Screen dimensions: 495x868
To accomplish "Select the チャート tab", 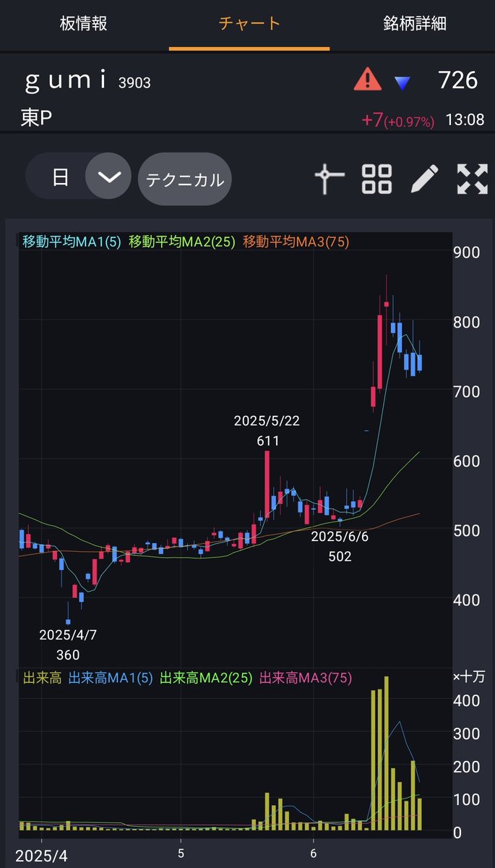I will click(x=249, y=23).
